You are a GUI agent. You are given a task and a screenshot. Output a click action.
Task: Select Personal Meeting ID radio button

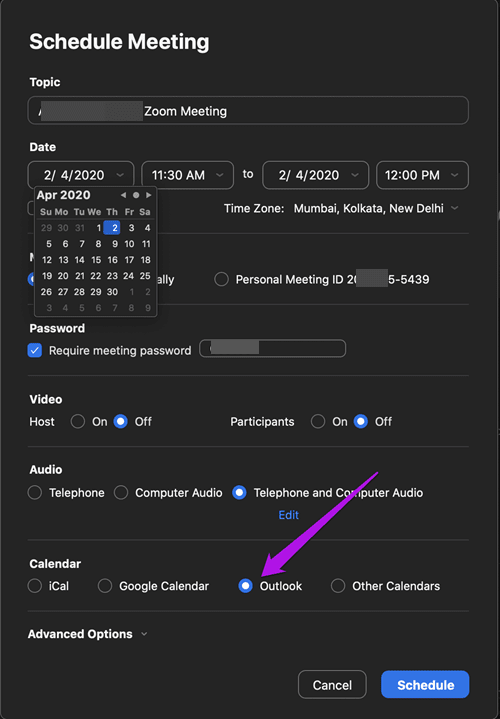click(222, 279)
